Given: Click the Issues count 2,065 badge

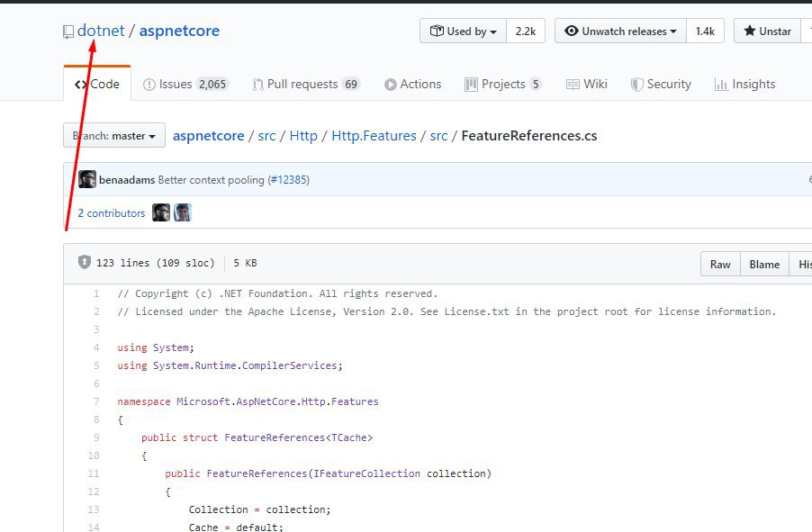Looking at the screenshot, I should [x=212, y=85].
